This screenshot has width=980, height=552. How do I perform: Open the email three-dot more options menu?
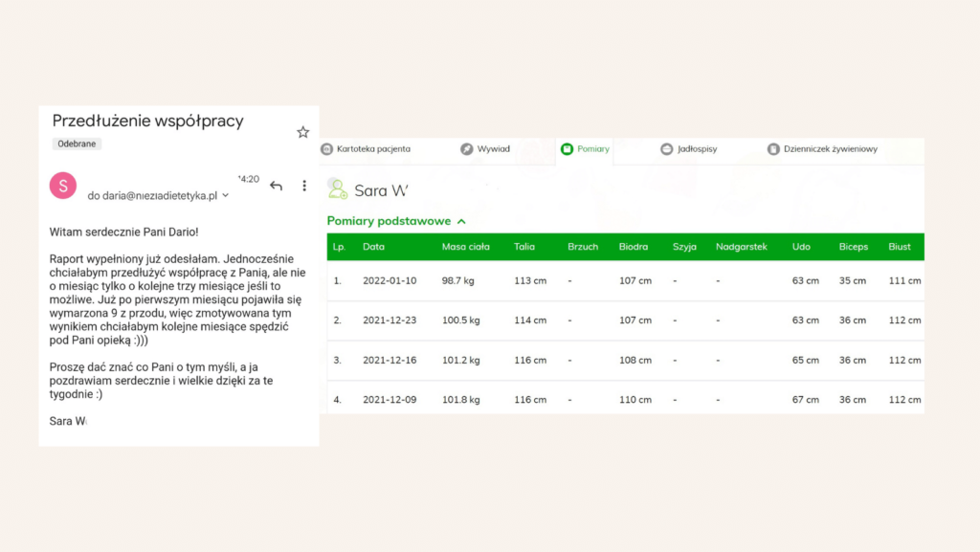[304, 186]
